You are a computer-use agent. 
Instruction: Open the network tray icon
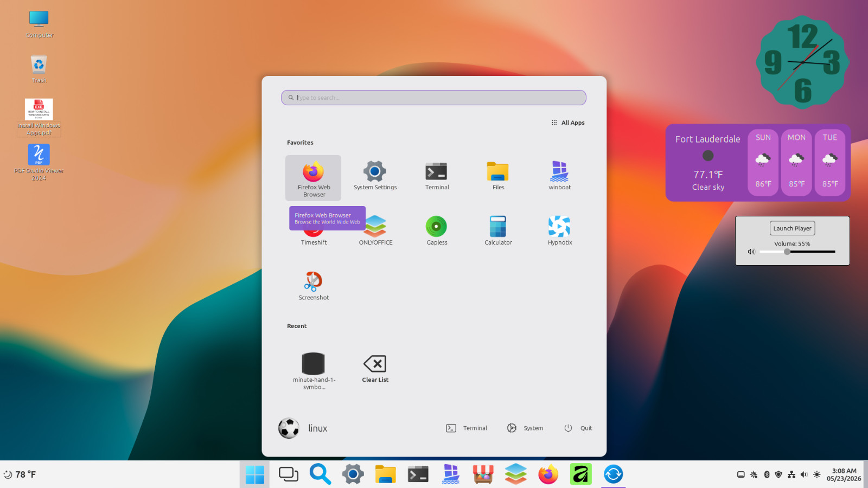[x=792, y=474]
